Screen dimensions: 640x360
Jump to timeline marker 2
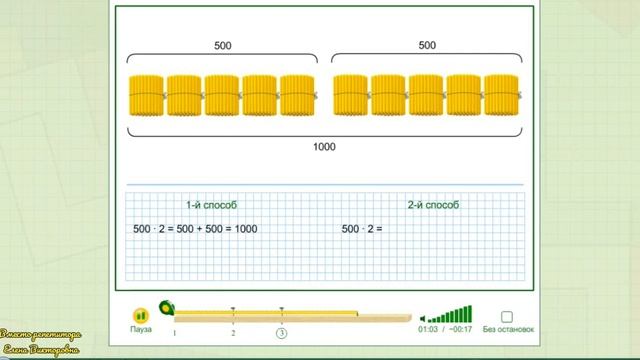click(x=233, y=333)
